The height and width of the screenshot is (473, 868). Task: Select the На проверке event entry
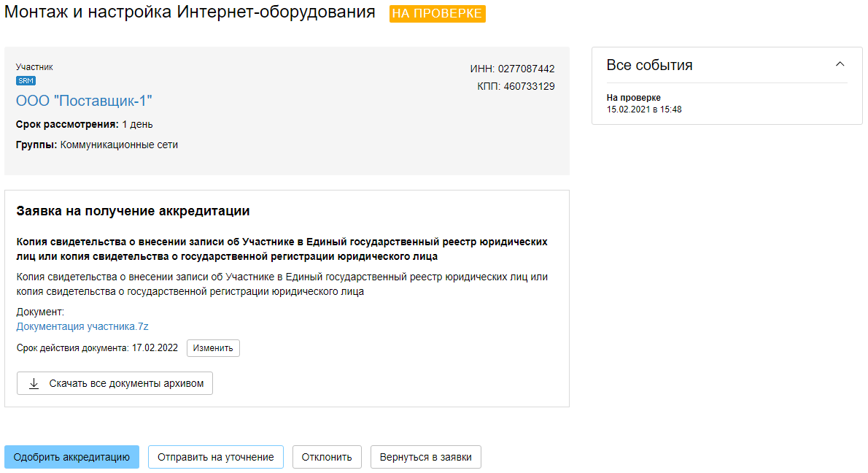(x=633, y=98)
